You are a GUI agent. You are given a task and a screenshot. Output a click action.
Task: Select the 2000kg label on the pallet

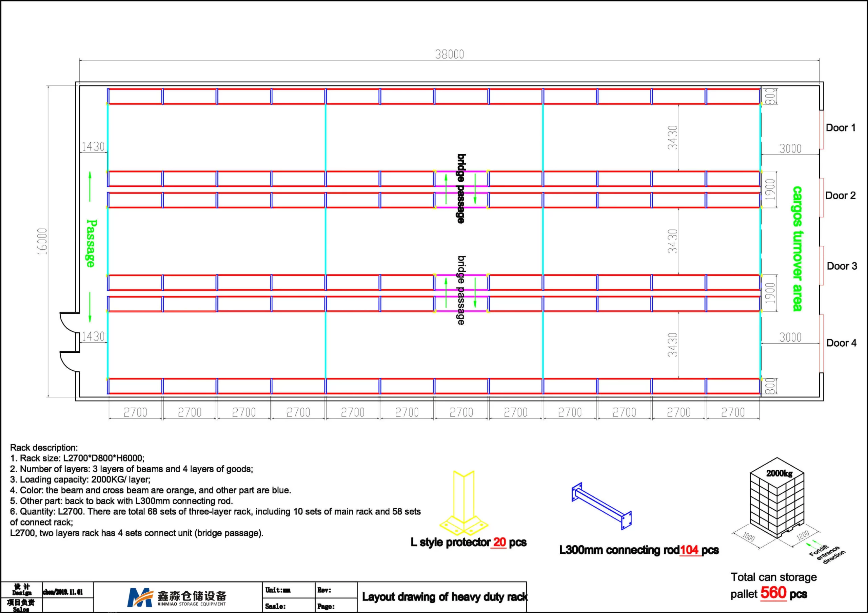[779, 473]
